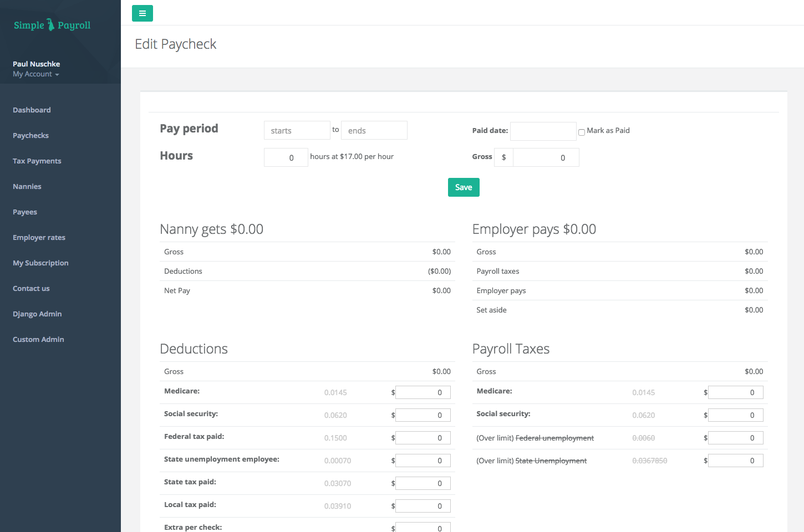Viewport: 804px width, 532px height.
Task: Click the hours input field
Action: pyautogui.click(x=286, y=157)
